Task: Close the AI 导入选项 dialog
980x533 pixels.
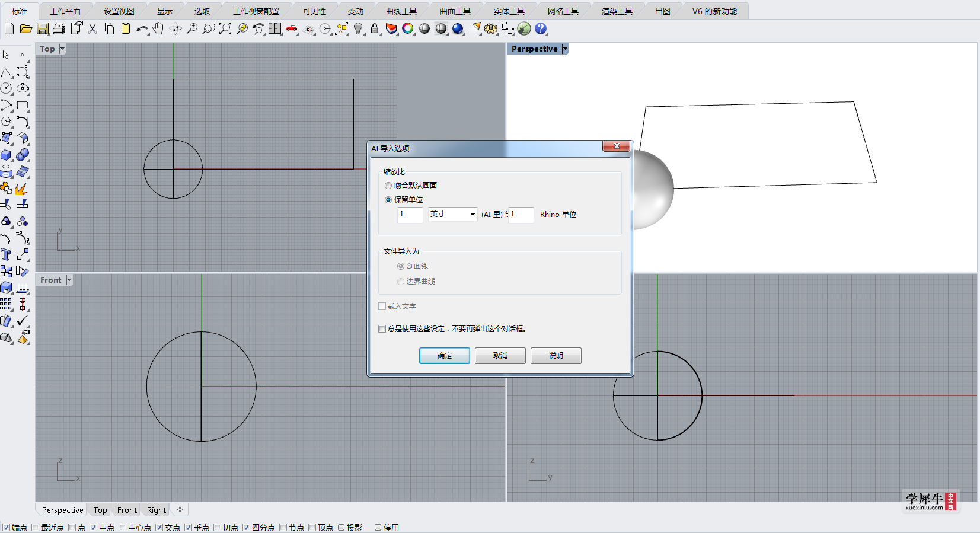Action: coord(617,146)
